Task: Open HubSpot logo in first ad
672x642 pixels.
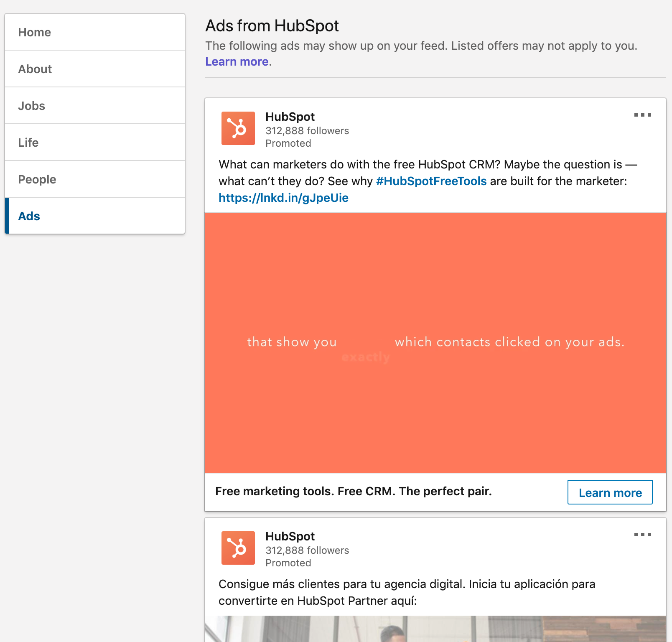Action: (x=238, y=128)
